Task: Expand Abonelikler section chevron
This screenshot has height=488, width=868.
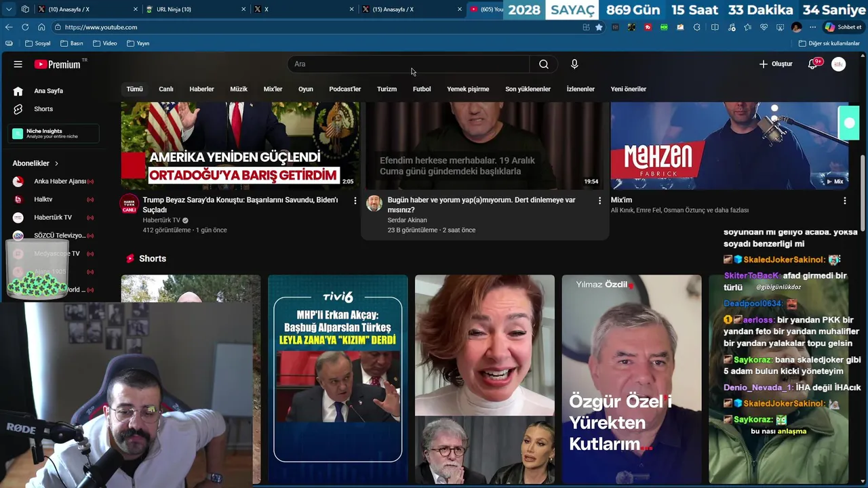Action: coord(56,163)
